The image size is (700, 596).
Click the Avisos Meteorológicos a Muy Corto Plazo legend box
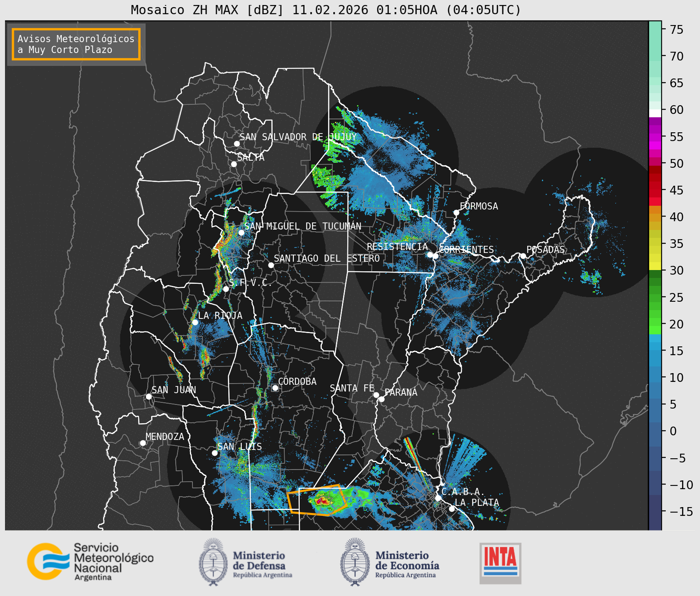click(76, 45)
